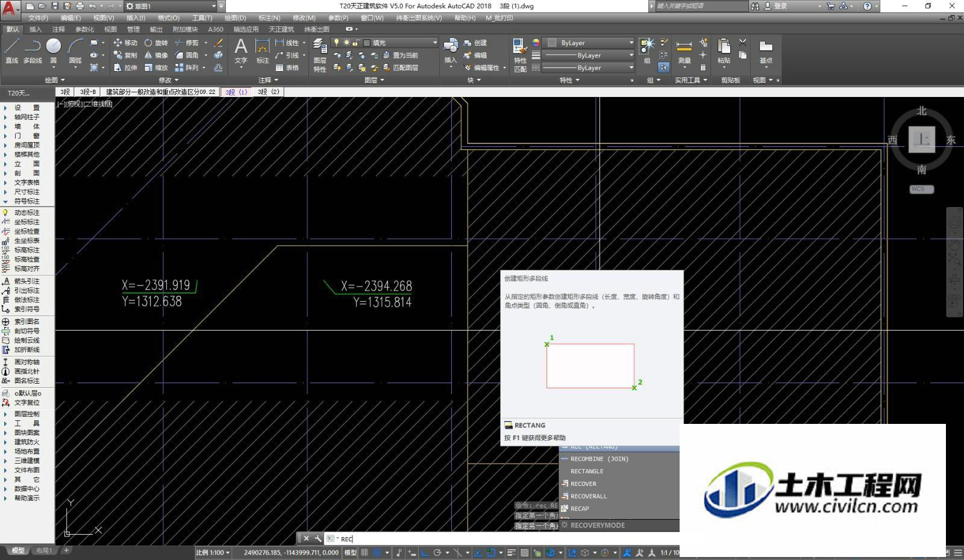Viewport: 964px width, 560px height.
Task: Toggle ortho mode in status bar
Action: [425, 552]
